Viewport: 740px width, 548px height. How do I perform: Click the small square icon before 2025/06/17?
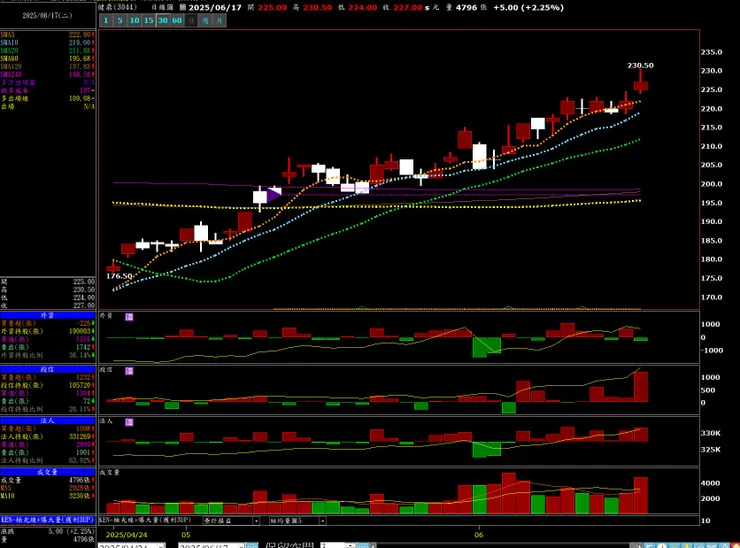[x=183, y=8]
